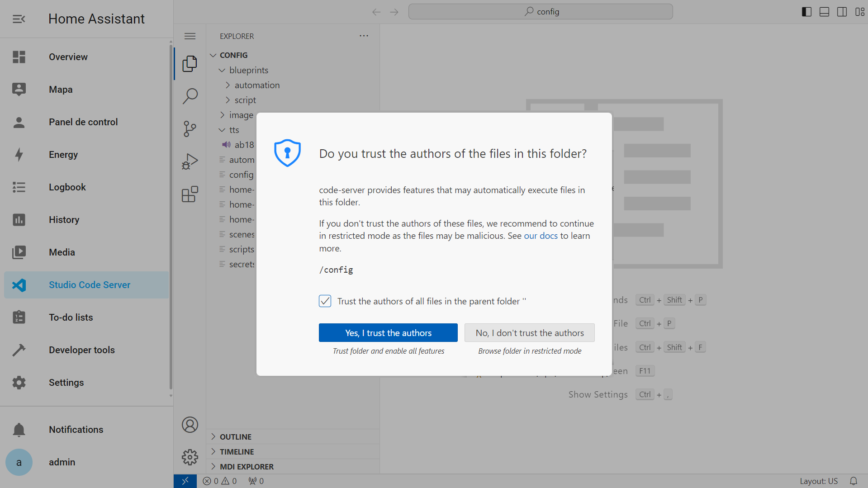Screen dimensions: 868x488
Task: Expand the OUTLINE section
Action: [x=293, y=437]
